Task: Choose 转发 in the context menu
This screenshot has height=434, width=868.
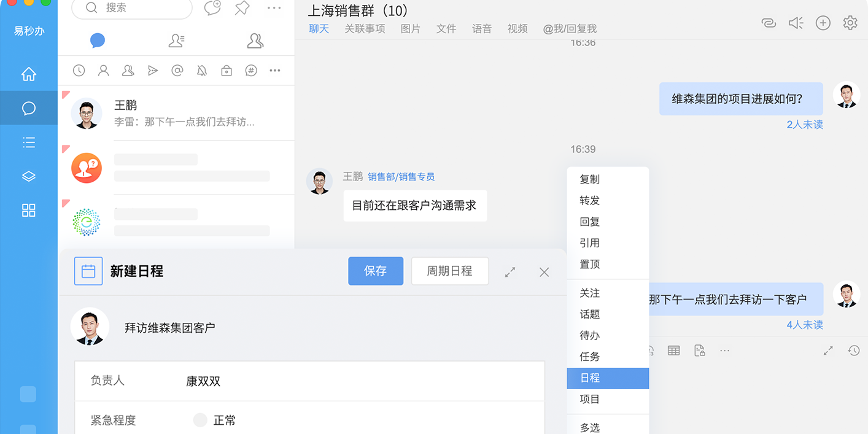Action: pos(590,201)
